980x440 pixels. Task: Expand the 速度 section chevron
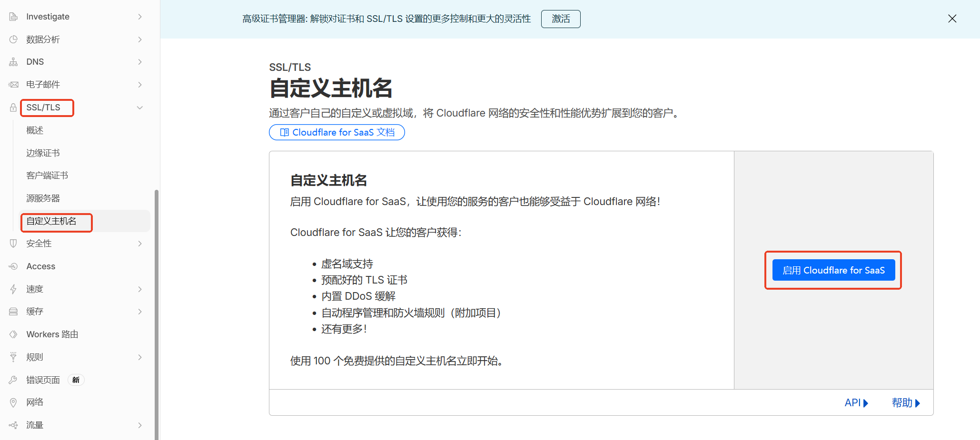point(140,289)
